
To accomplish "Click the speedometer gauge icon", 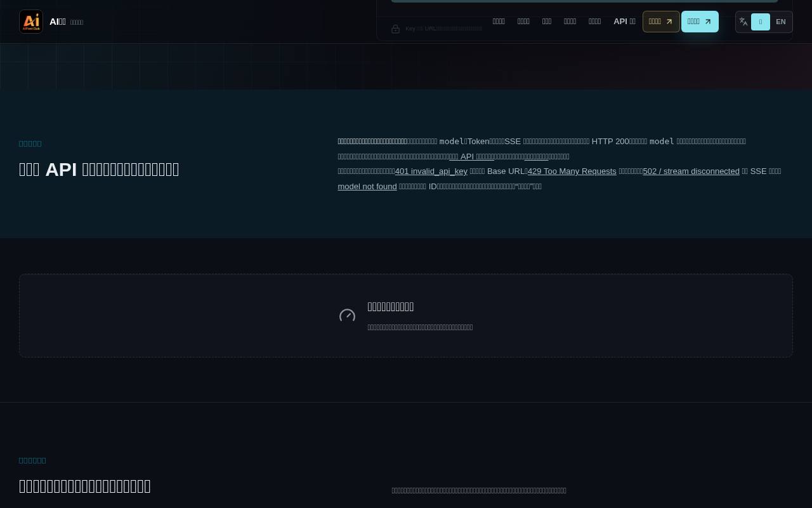I will click(347, 316).
